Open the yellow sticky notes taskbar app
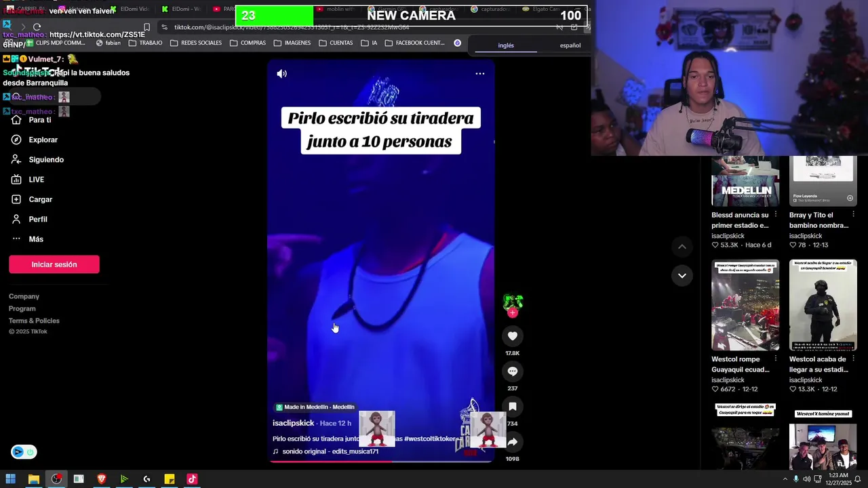 [x=170, y=479]
